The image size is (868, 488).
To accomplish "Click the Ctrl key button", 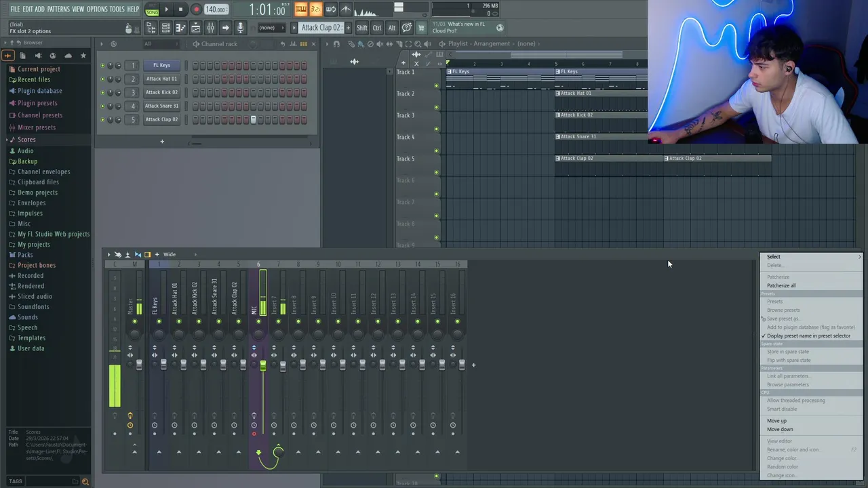I will 377,28.
